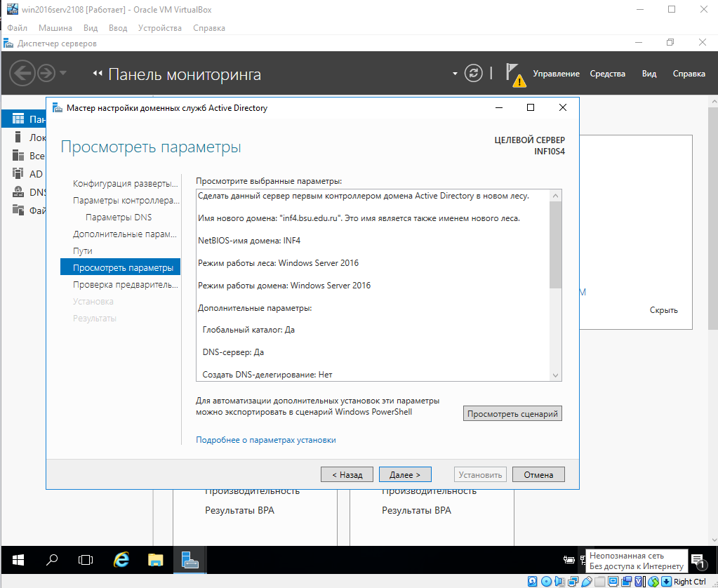718x588 pixels.
Task: Open the VirtualBox Машина menu
Action: 55,28
